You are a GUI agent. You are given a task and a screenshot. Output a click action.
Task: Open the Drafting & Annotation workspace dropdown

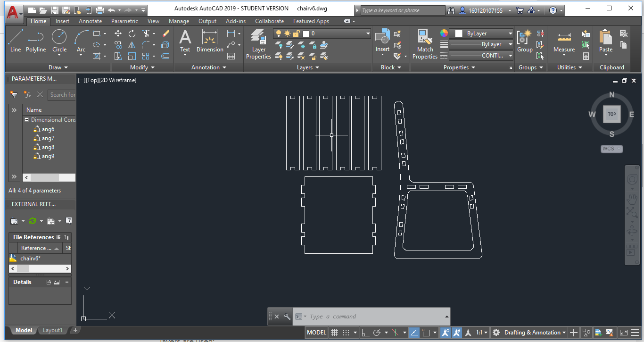pos(536,333)
